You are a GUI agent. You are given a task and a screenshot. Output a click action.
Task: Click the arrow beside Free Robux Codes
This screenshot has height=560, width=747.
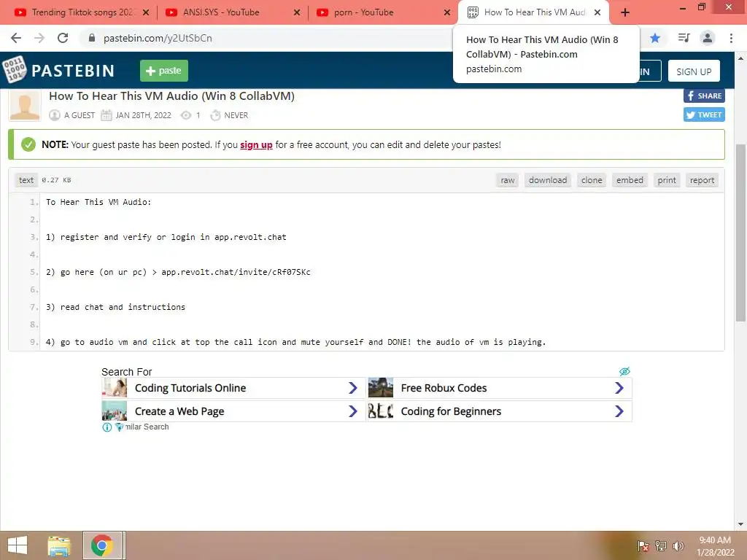click(x=619, y=388)
